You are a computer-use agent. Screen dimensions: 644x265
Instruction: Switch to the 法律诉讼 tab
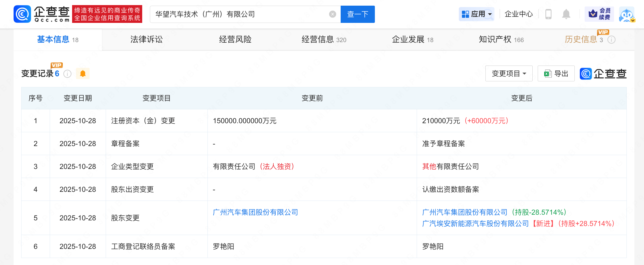(146, 40)
